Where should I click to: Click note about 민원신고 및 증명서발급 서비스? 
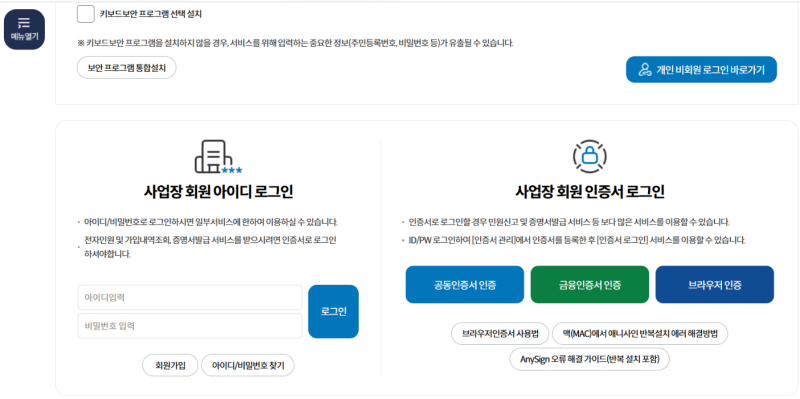(x=569, y=222)
